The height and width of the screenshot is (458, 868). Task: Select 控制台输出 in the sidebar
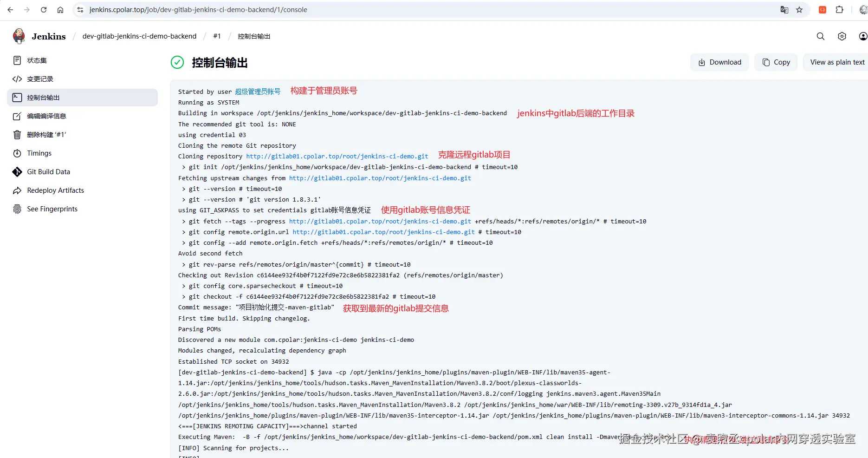coord(83,98)
